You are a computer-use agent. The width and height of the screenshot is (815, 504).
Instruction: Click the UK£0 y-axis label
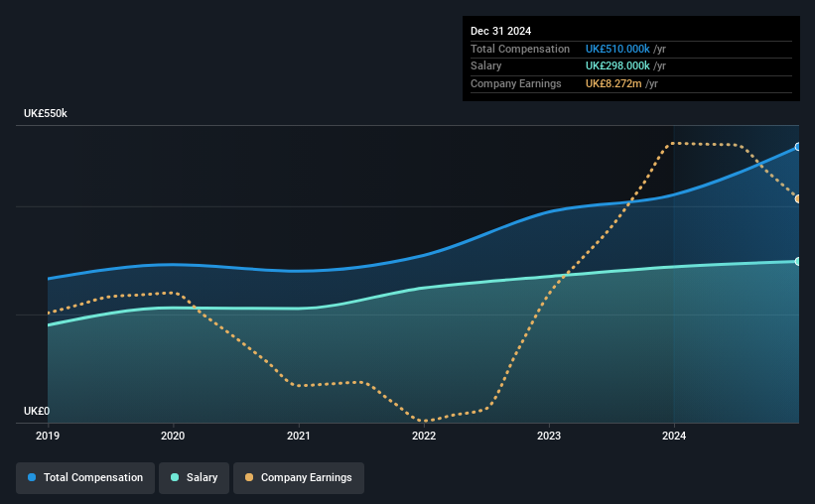(37, 411)
